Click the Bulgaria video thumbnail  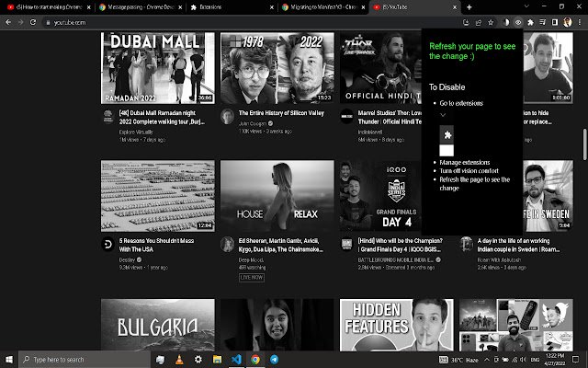158,325
